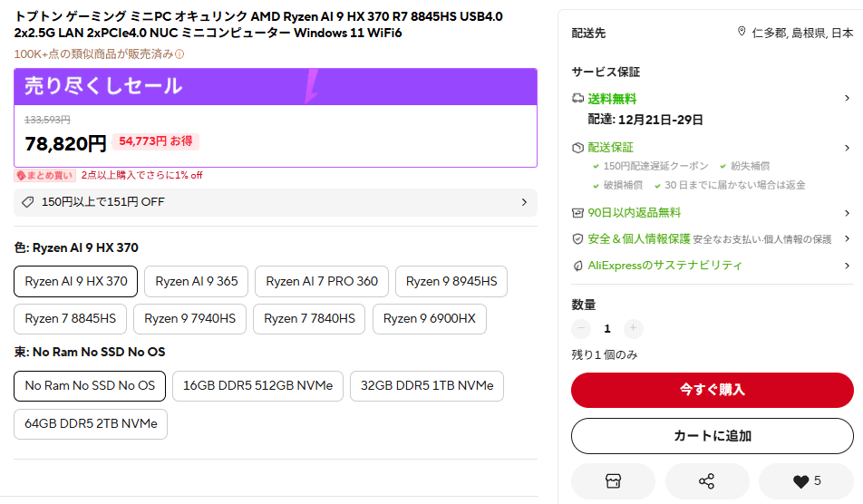This screenshot has height=504, width=863.
Task: Select Ryzen AI 7 PRO 360 option
Action: [x=322, y=281]
